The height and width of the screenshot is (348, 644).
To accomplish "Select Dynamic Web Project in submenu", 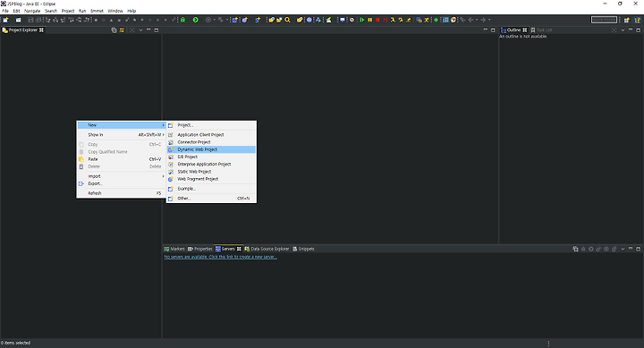I will click(211, 149).
